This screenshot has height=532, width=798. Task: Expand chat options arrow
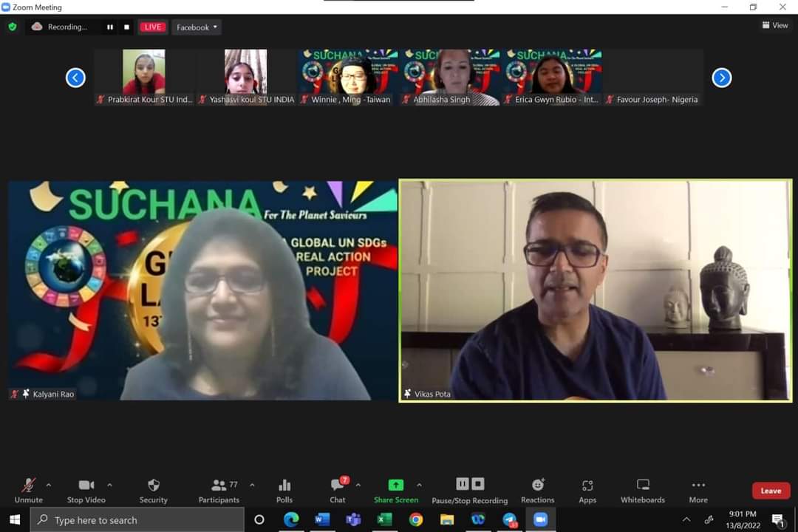358,485
